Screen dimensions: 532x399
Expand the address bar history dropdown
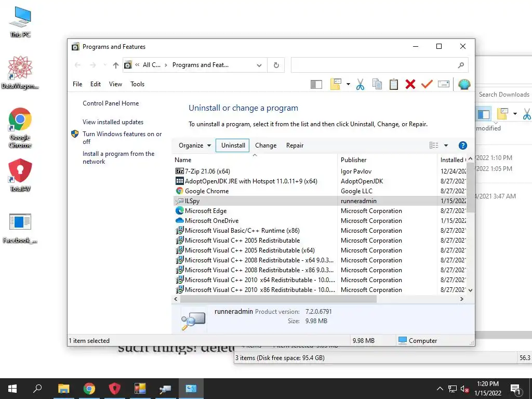pyautogui.click(x=259, y=65)
